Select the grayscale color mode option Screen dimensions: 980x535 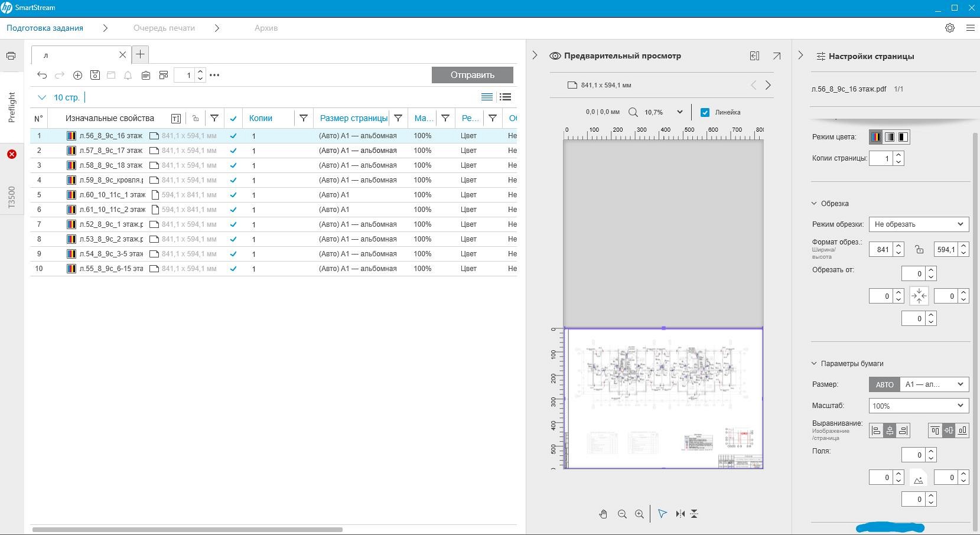(x=889, y=137)
